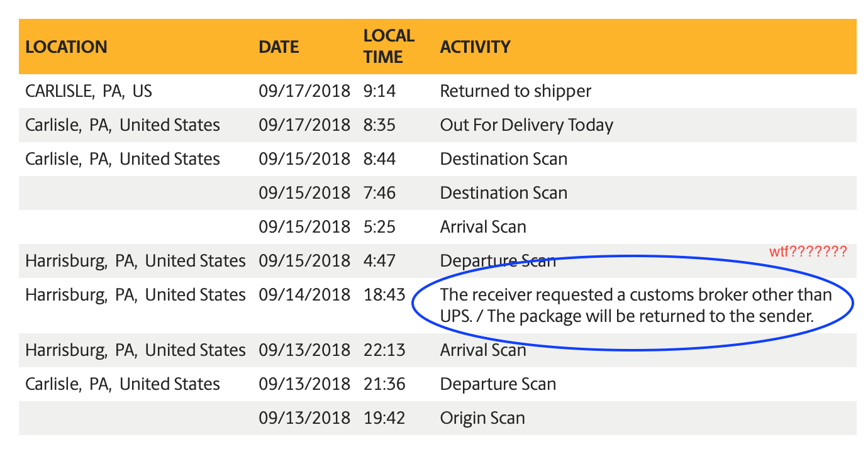Click the Destination Scan at 7:46
Screen dimensions: 868x459
(504, 193)
